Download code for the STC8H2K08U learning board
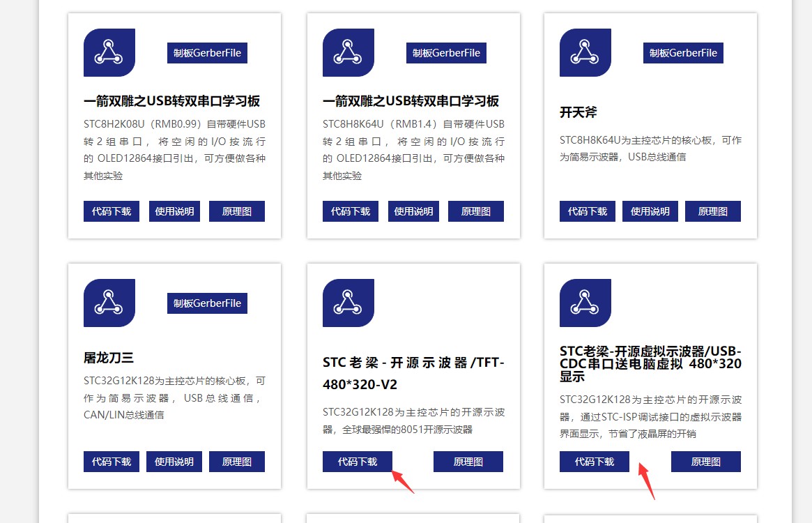Screen dimensions: 812x523 112,211
